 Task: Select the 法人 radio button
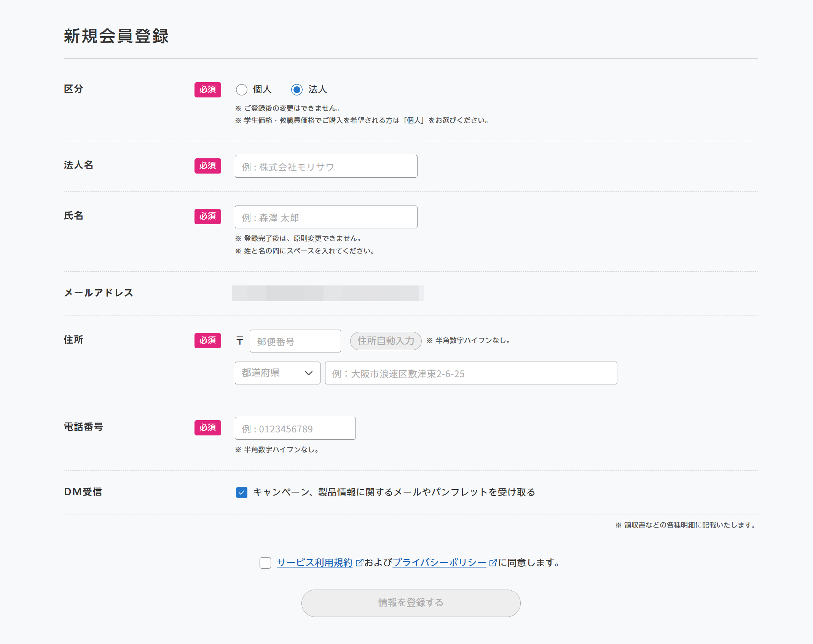point(297,90)
